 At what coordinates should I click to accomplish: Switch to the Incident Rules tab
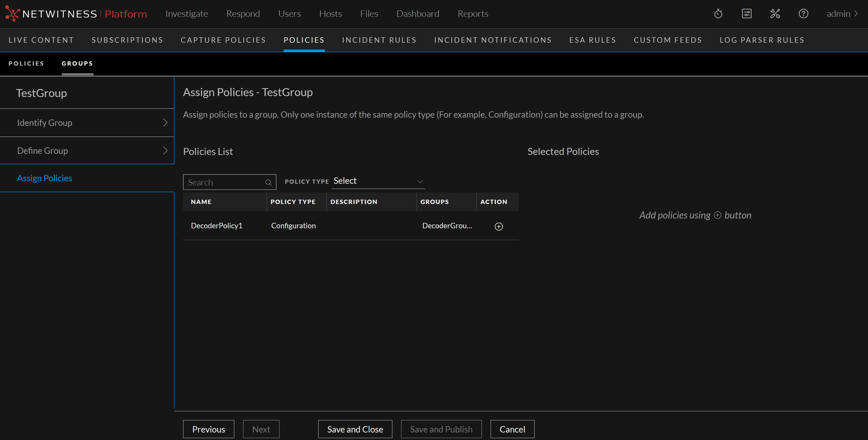point(379,40)
